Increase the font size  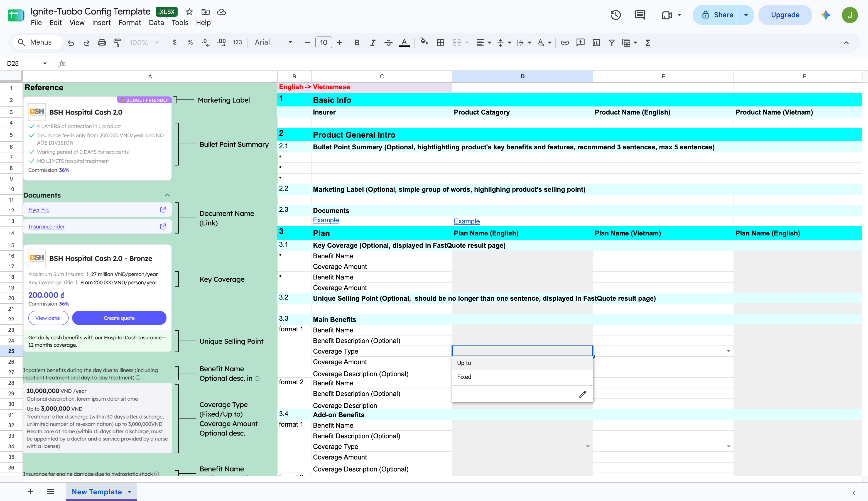click(x=339, y=43)
